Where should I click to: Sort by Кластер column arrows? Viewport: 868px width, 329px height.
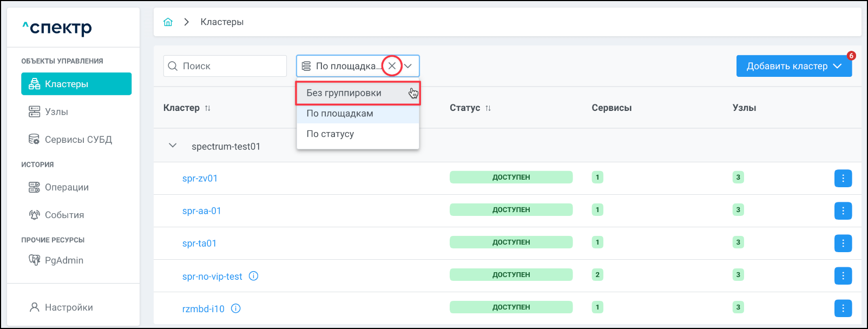click(x=208, y=108)
